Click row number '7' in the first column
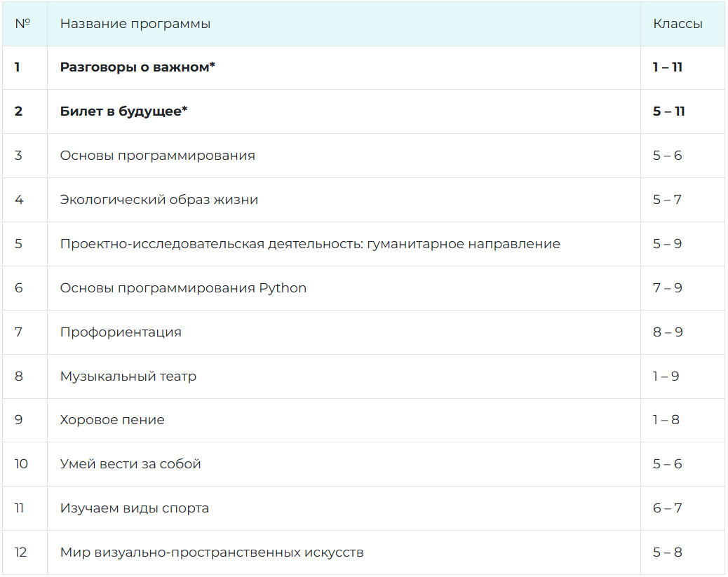This screenshot has height=577, width=728. 18,332
